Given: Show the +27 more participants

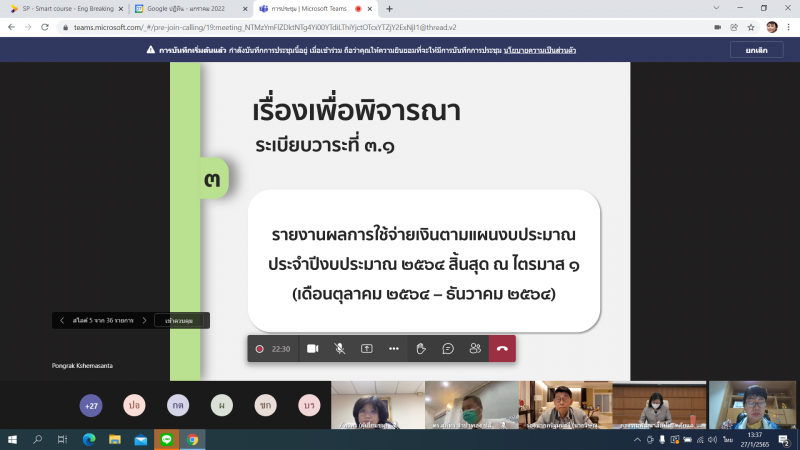Looking at the screenshot, I should click(91, 406).
